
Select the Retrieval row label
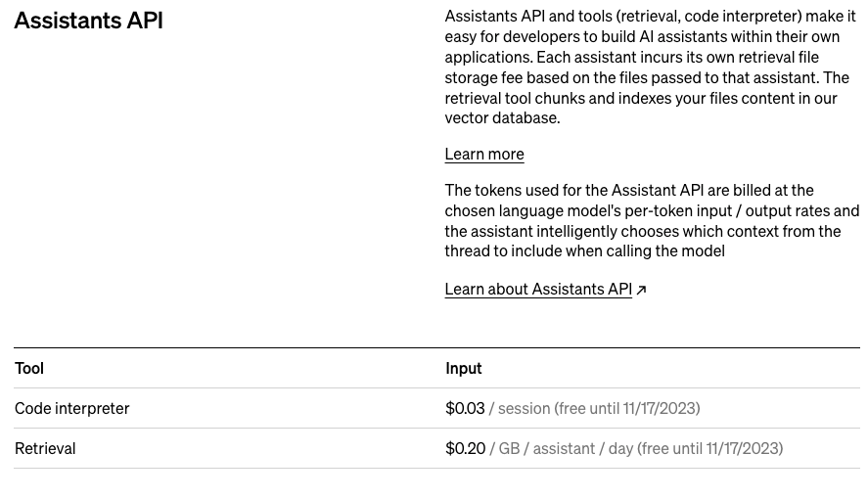point(45,449)
